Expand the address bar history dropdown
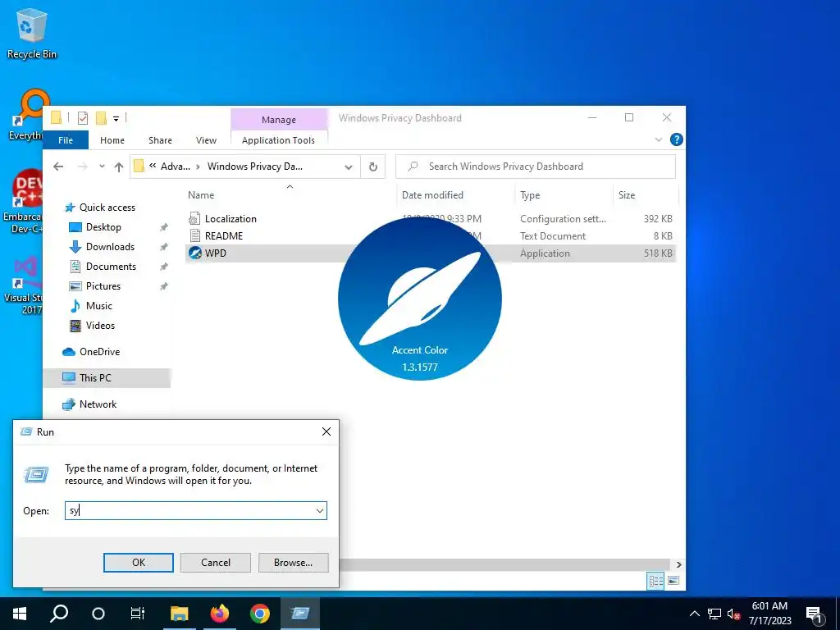This screenshot has width=840, height=630. tap(349, 167)
